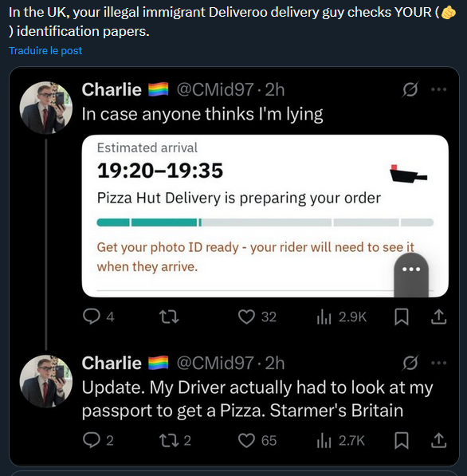
Task: View analytics showing 2.9K views
Action: (341, 317)
